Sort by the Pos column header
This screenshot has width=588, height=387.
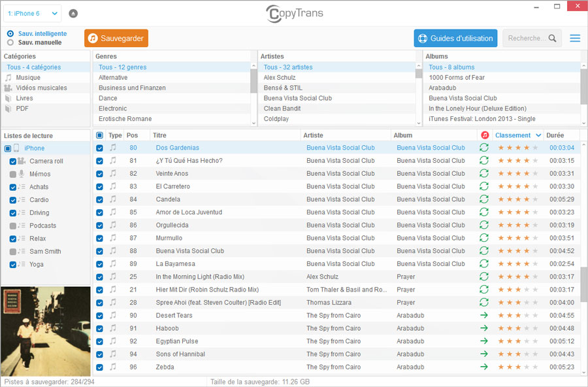137,135
